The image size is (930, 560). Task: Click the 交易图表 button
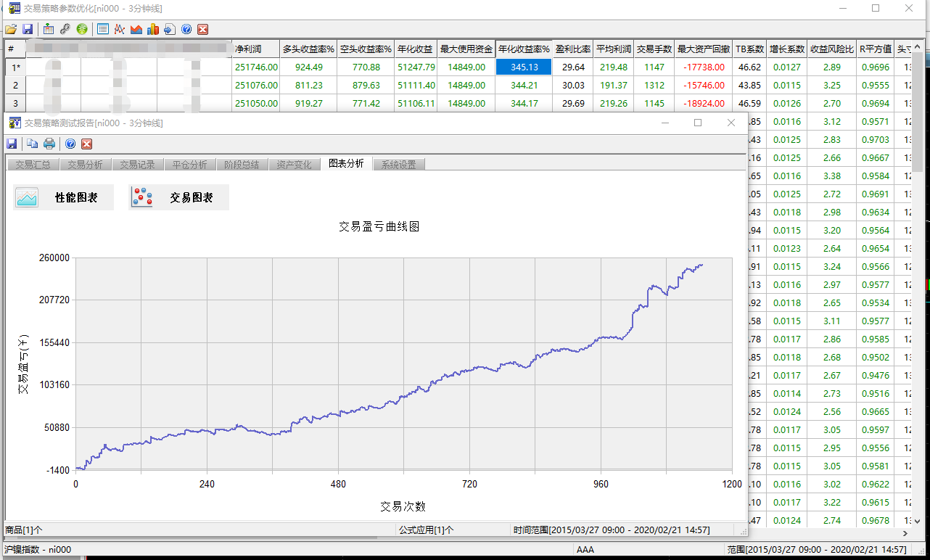click(179, 197)
